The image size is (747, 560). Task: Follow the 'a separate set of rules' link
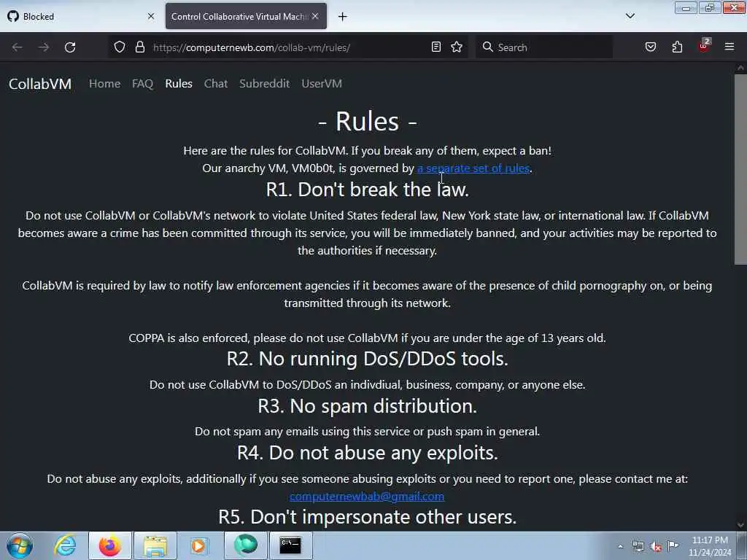click(x=473, y=168)
